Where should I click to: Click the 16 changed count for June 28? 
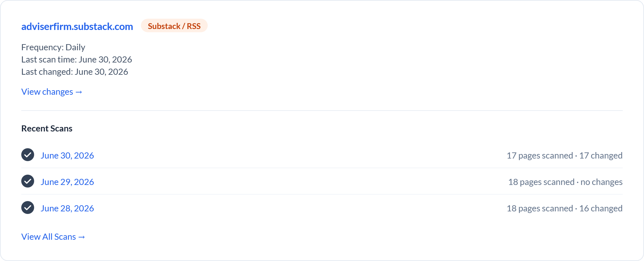pyautogui.click(x=601, y=208)
